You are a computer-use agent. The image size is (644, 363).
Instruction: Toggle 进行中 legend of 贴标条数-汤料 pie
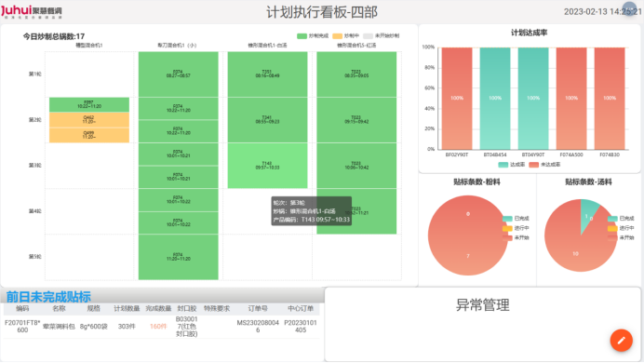tap(621, 228)
